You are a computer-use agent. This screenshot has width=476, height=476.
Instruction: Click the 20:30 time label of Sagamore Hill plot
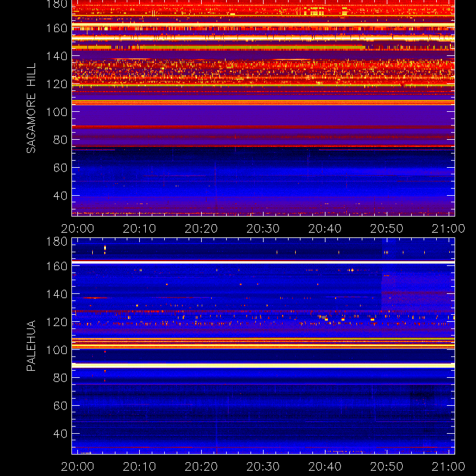pos(263,228)
